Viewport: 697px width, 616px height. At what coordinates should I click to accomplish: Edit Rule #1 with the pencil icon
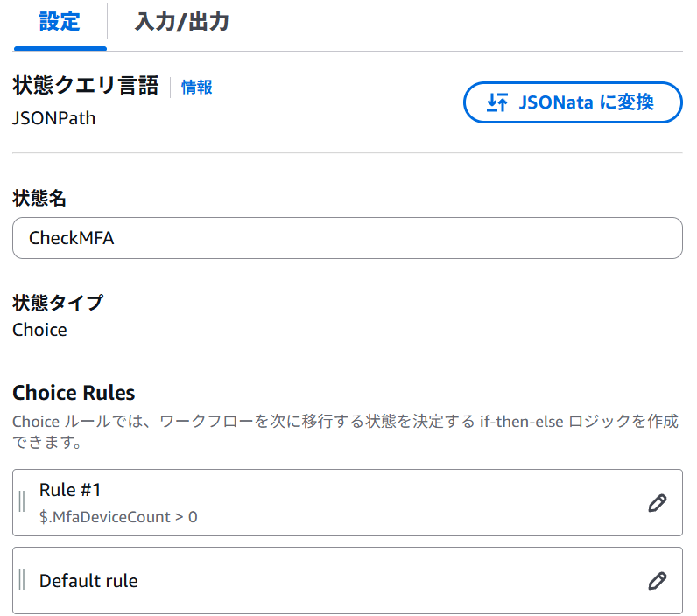pos(657,503)
